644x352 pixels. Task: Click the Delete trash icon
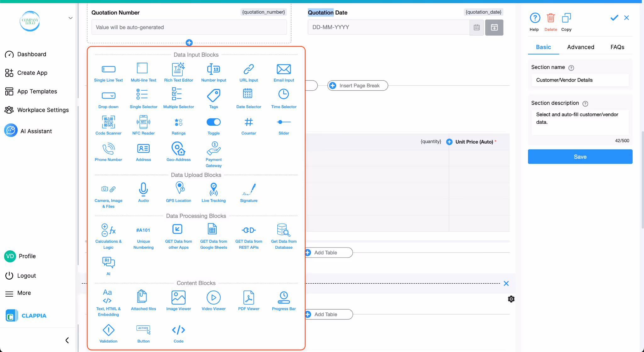tap(551, 18)
